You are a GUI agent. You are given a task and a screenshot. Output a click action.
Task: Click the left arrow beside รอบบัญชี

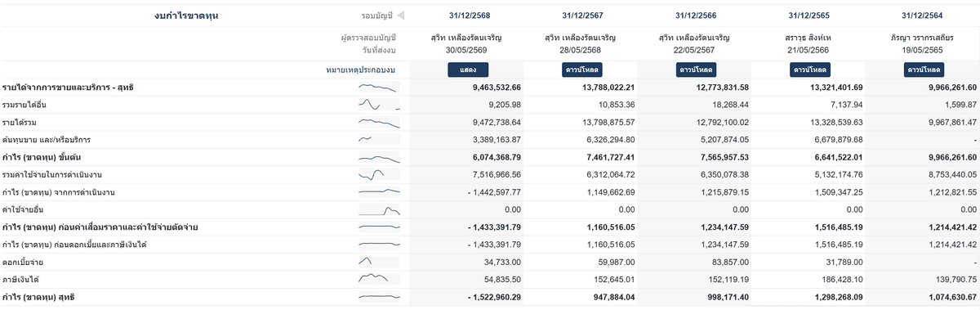[401, 16]
